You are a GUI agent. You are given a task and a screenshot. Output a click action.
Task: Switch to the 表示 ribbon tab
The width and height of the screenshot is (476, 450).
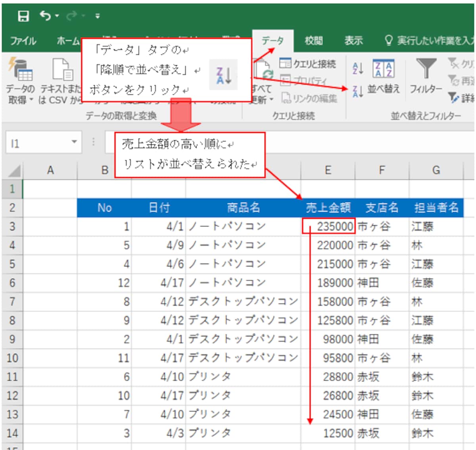pos(353,40)
